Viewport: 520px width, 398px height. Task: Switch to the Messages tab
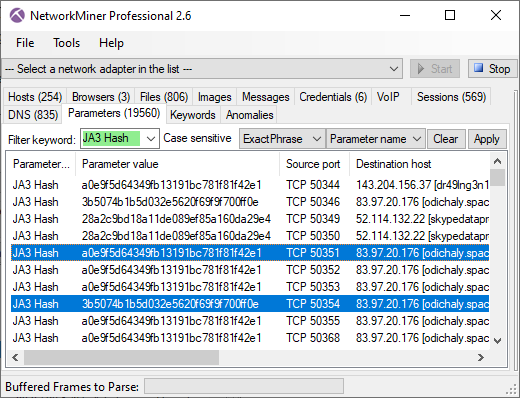coord(266,97)
